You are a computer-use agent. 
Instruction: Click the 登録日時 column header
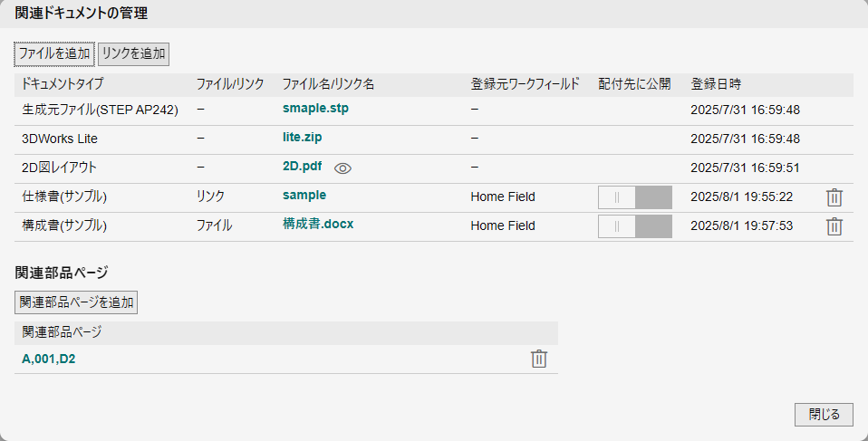click(x=716, y=84)
